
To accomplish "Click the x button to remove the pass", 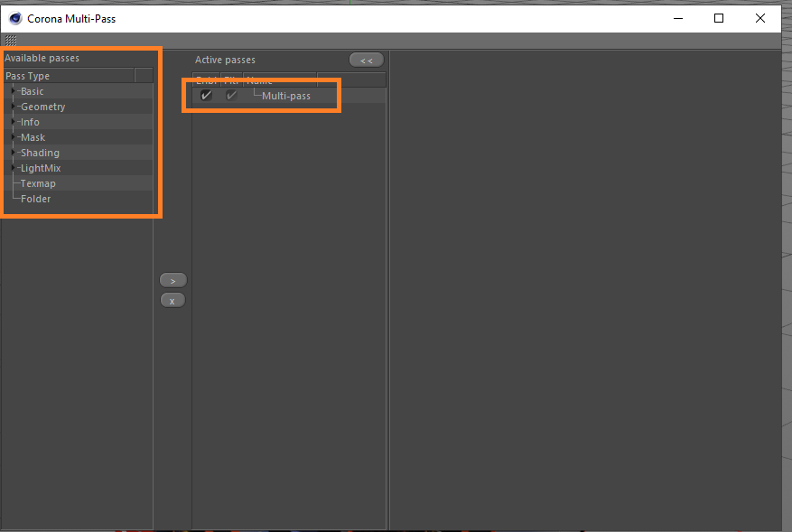I will [x=172, y=301].
